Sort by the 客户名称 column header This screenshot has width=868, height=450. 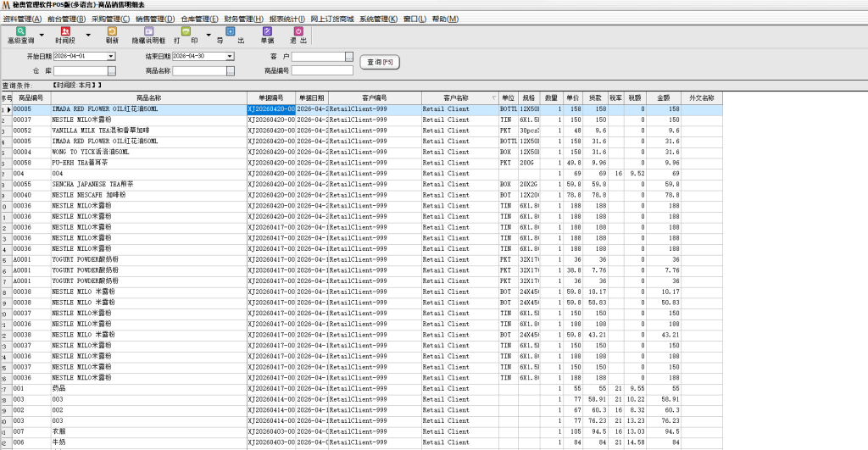coord(457,98)
